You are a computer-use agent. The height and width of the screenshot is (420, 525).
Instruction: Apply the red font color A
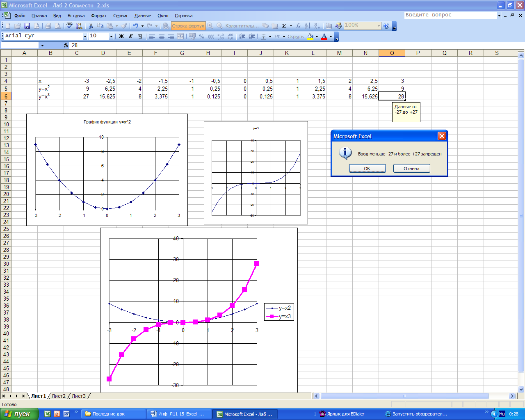coord(324,37)
